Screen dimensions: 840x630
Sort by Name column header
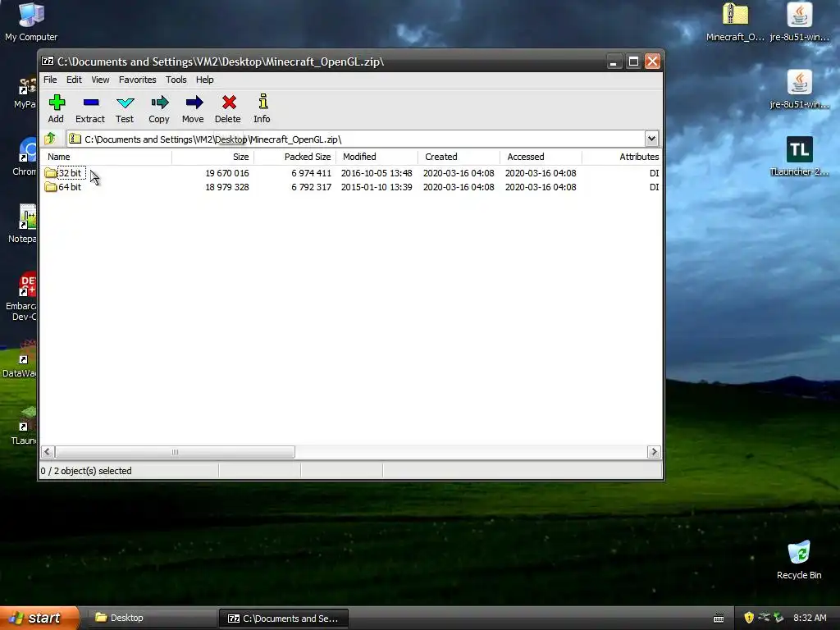pyautogui.click(x=107, y=157)
